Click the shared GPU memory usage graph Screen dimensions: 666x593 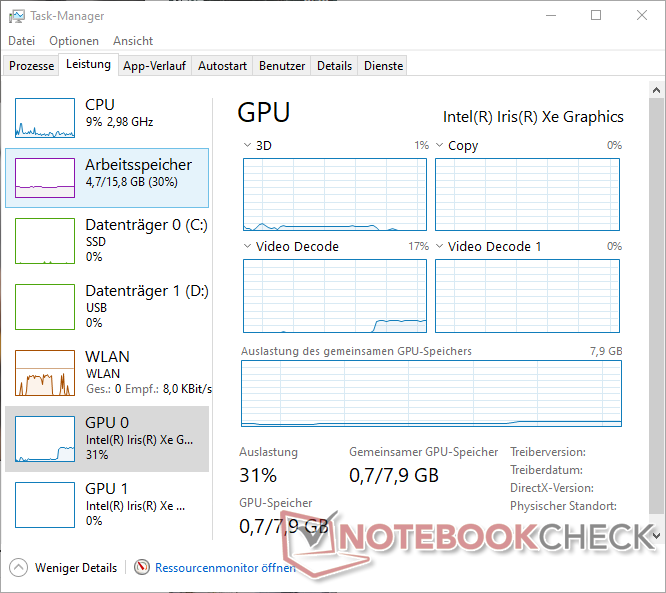[431, 393]
